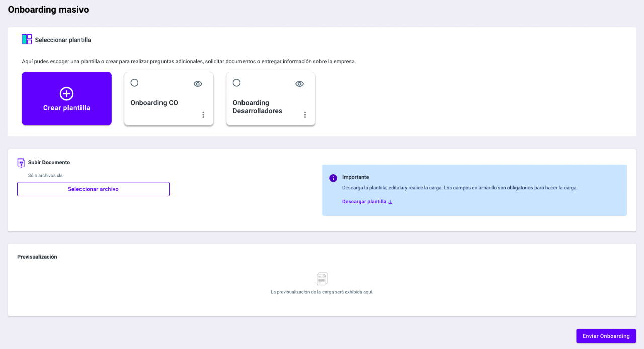Open the three-dot menu on Onboarding CO
Image resolution: width=644 pixels, height=349 pixels.
tap(203, 115)
